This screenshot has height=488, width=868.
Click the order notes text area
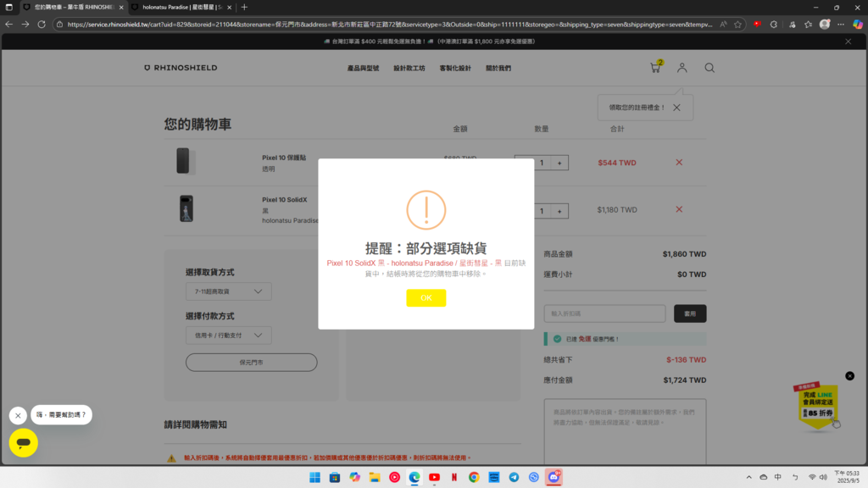(625, 431)
